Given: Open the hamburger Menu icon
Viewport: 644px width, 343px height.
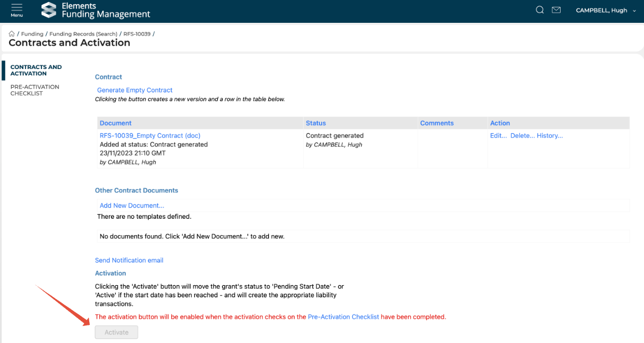Looking at the screenshot, I should point(16,10).
